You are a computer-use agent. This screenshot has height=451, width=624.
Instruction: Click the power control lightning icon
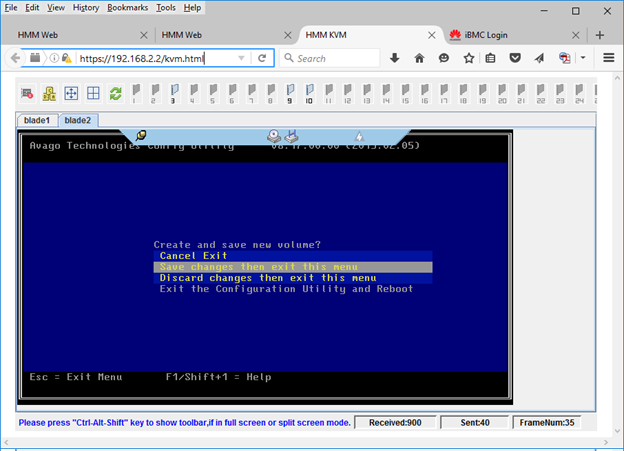pos(359,137)
